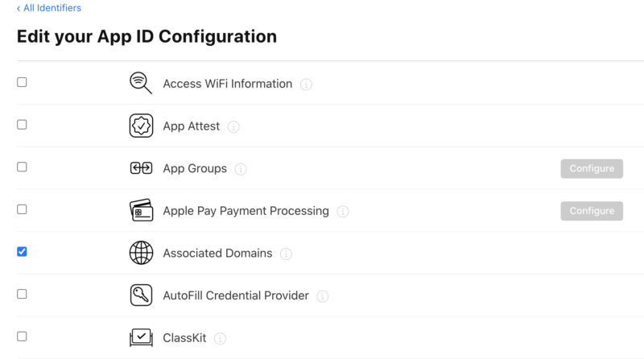
Task: Click the AutoFill Credential Provider key icon
Action: pyautogui.click(x=141, y=295)
